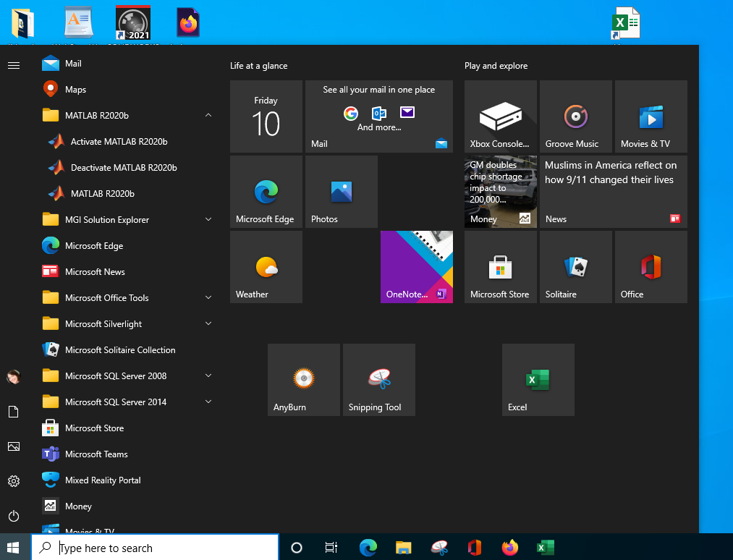Open the Money tile about GM chip shortage
Screen dimensions: 733x560
tap(501, 192)
